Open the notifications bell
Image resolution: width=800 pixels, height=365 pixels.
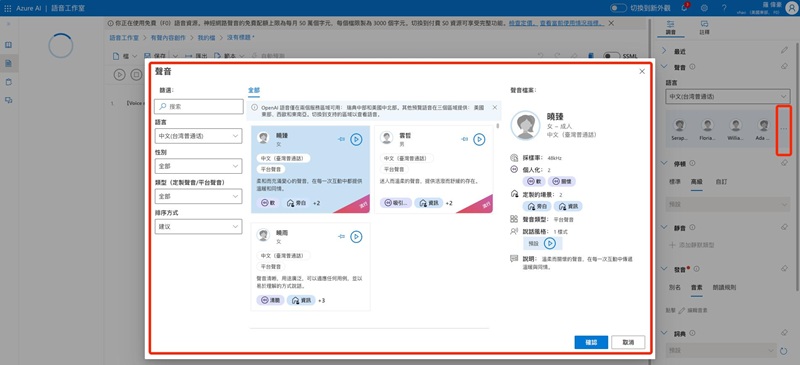684,8
